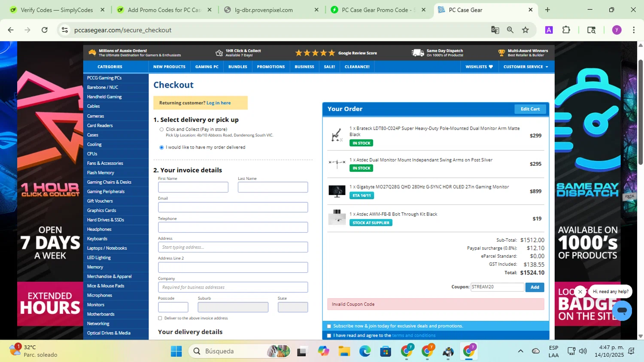Screen dimensions: 644x362
Task: Switch to lg-dbr.provenpixel.com tab
Action: [270, 10]
